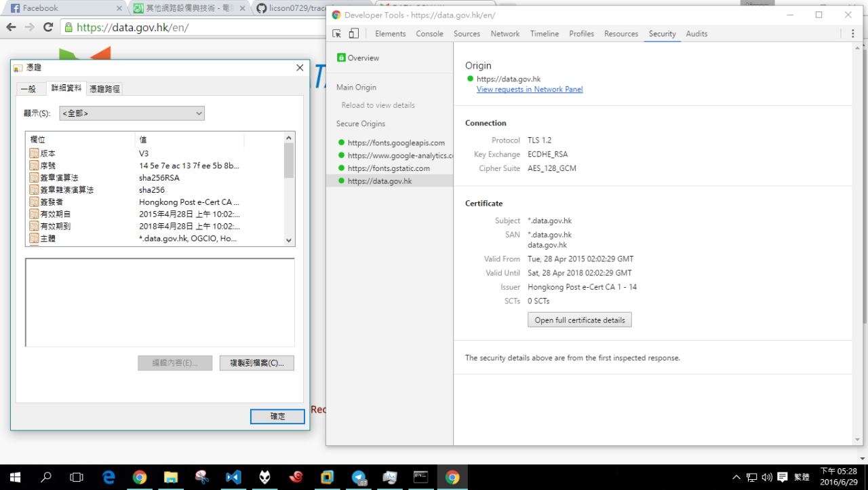Viewport: 868px width, 490px height.
Task: Select the fonts.googleapis.com secure origin
Action: click(396, 143)
